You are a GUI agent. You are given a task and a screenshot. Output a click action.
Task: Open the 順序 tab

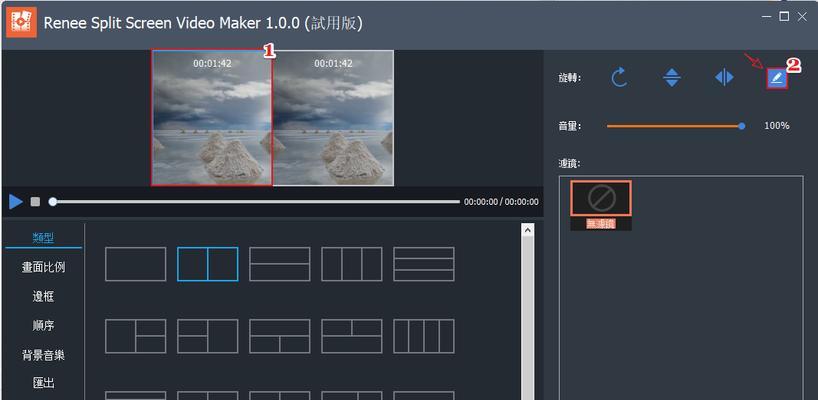(x=43, y=326)
